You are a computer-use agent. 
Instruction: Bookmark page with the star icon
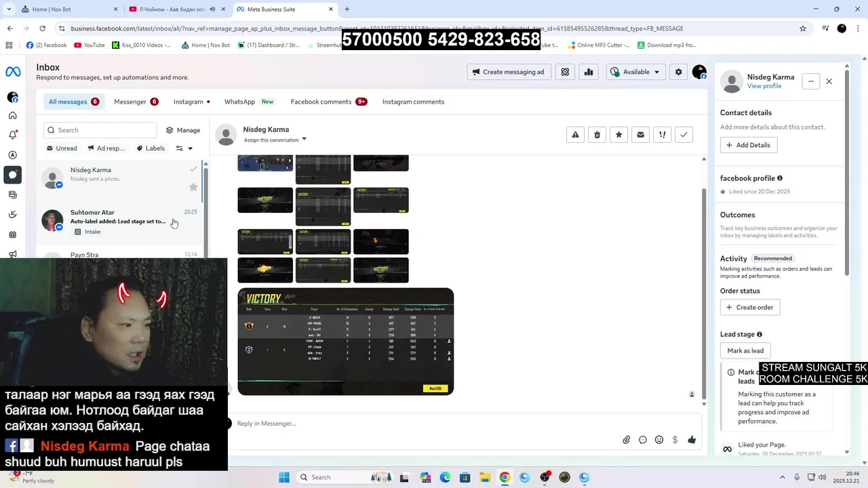pos(803,28)
